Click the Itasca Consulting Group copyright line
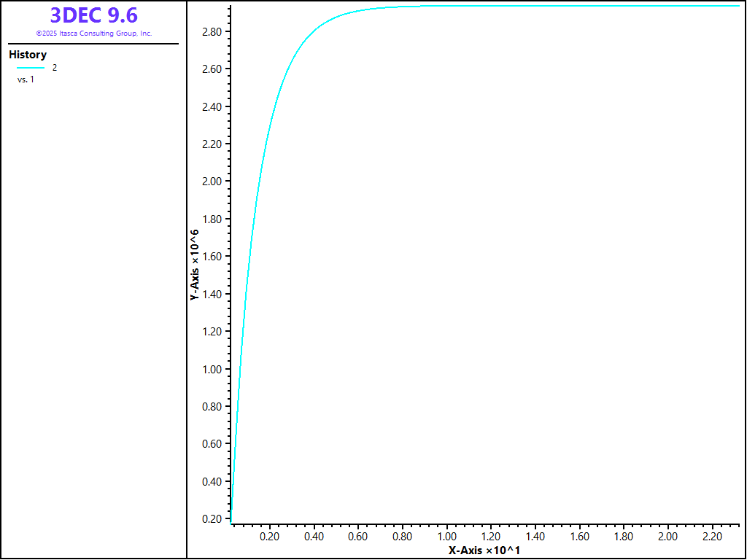Screen dimensions: 747x560 [93, 34]
